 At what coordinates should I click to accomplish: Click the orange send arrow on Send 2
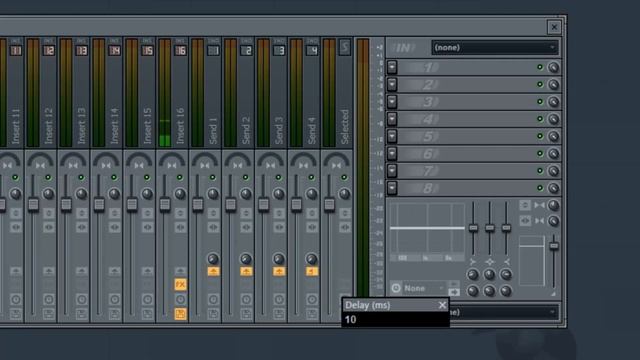pos(246,271)
